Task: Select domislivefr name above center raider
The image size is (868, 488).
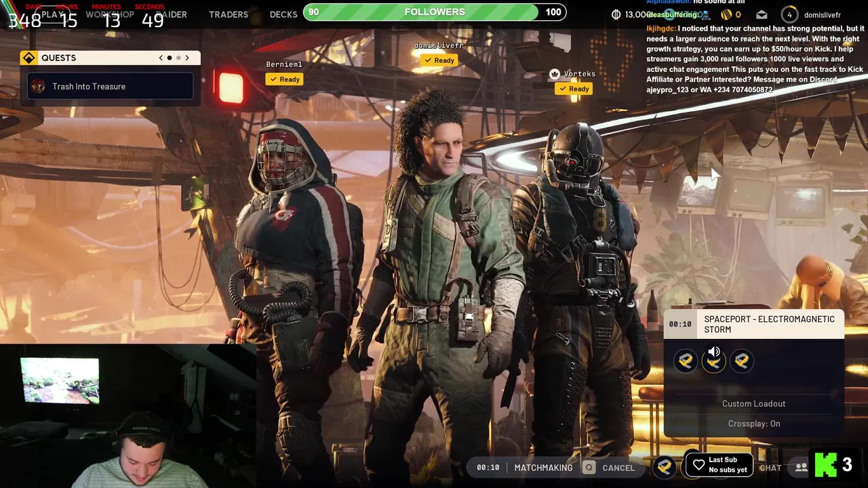Action: coord(439,45)
